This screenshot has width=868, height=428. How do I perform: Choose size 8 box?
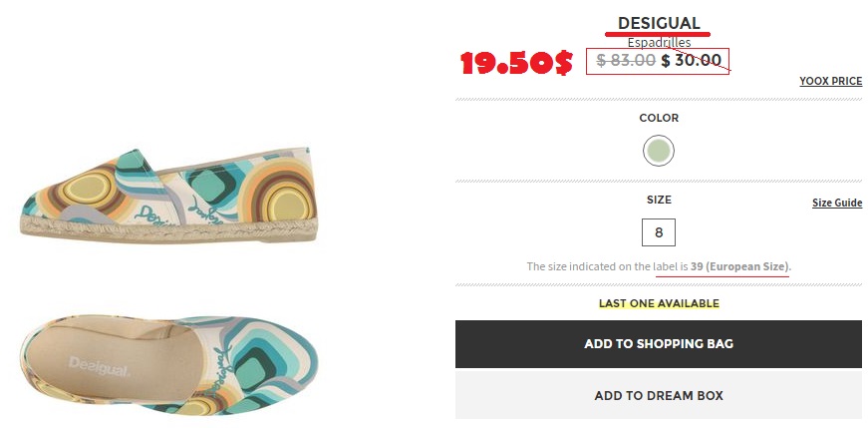click(659, 232)
